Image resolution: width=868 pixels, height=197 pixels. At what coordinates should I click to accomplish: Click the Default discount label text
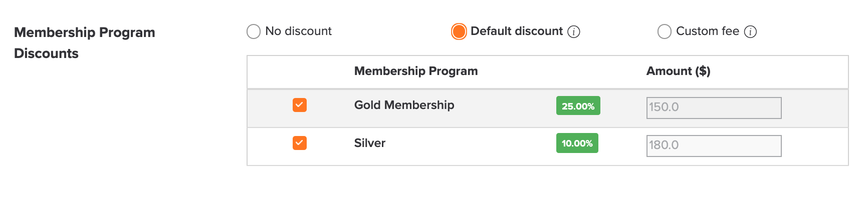517,31
